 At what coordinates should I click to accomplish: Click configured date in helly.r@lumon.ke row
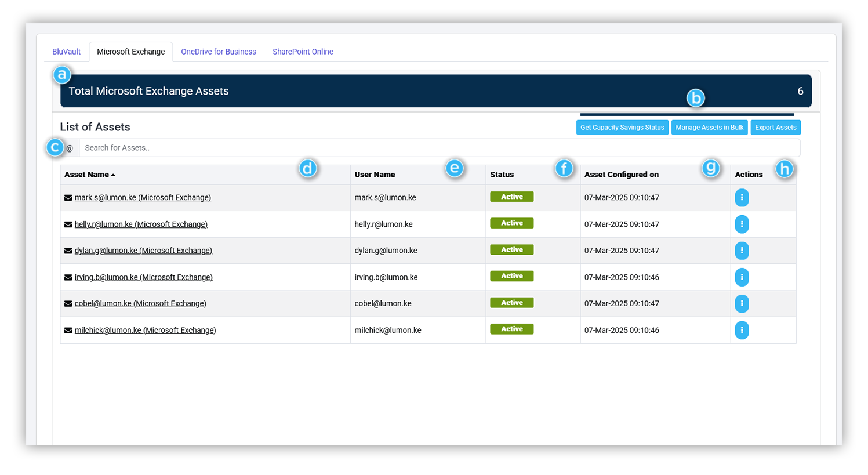[x=622, y=224]
